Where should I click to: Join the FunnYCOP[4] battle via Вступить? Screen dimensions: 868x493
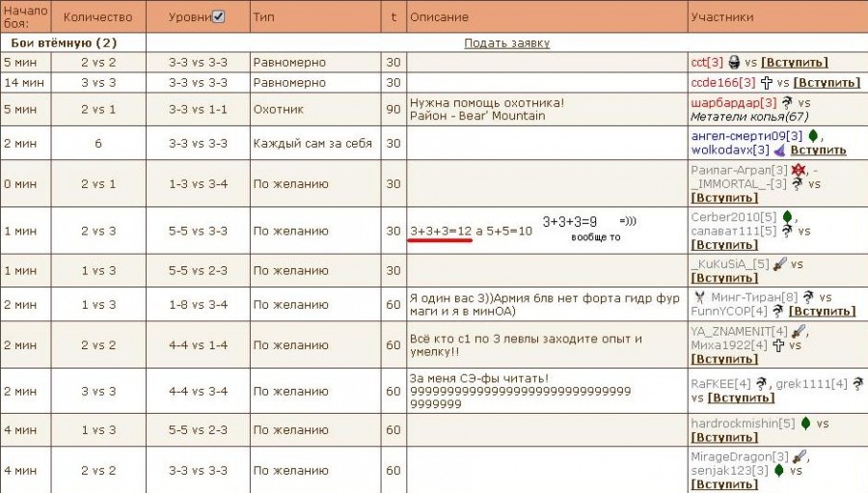tap(822, 312)
